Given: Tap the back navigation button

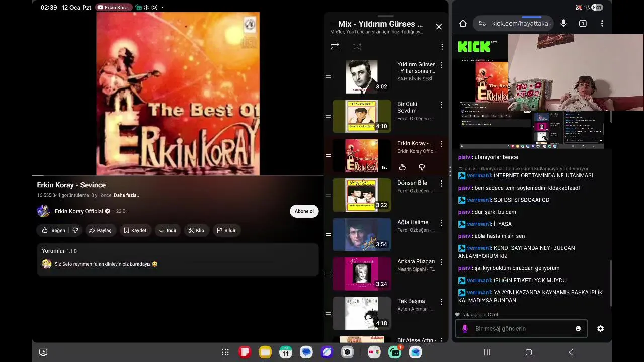Looking at the screenshot, I should pyautogui.click(x=571, y=352).
